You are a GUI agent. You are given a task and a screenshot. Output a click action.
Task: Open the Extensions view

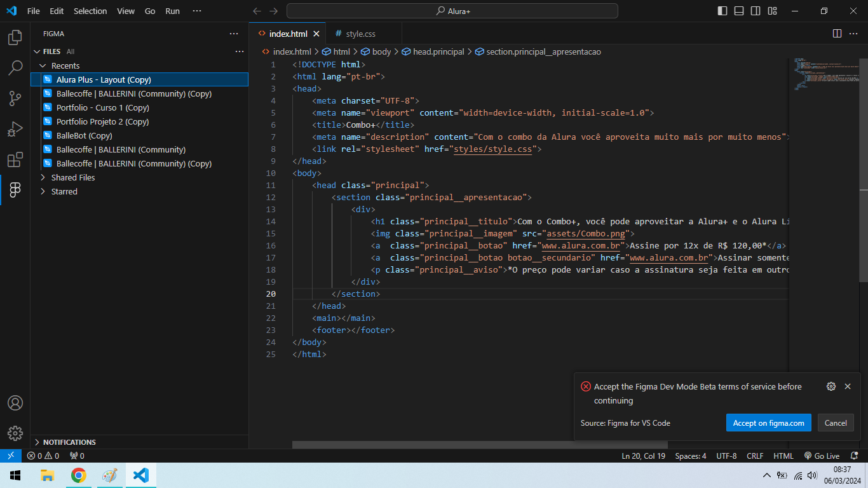pos(15,159)
